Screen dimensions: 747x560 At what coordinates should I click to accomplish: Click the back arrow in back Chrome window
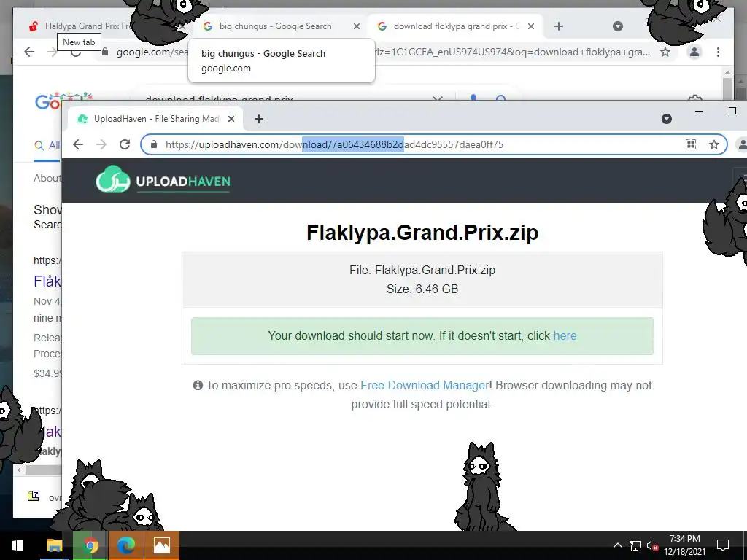(29, 52)
